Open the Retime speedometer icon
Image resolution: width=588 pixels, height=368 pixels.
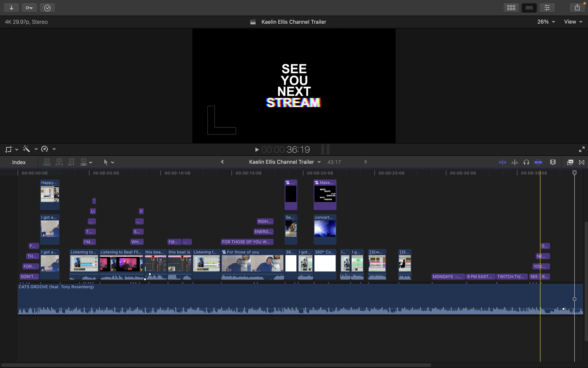pos(44,149)
